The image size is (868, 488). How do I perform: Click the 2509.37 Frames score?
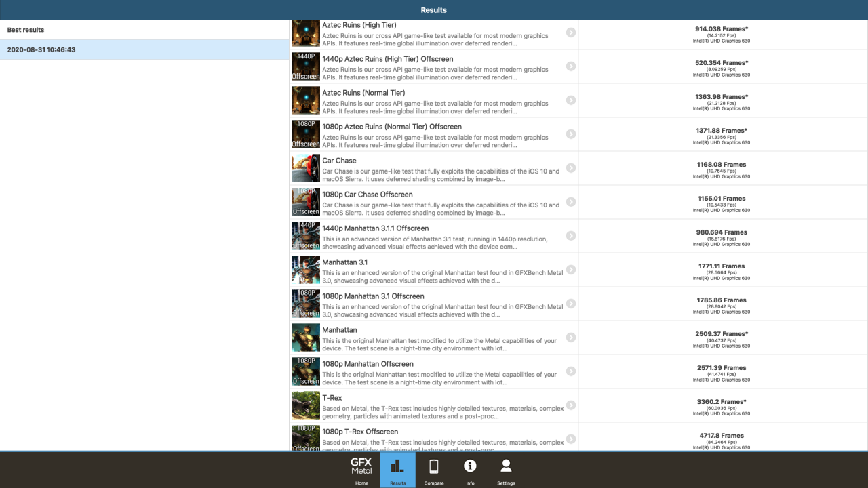point(722,334)
